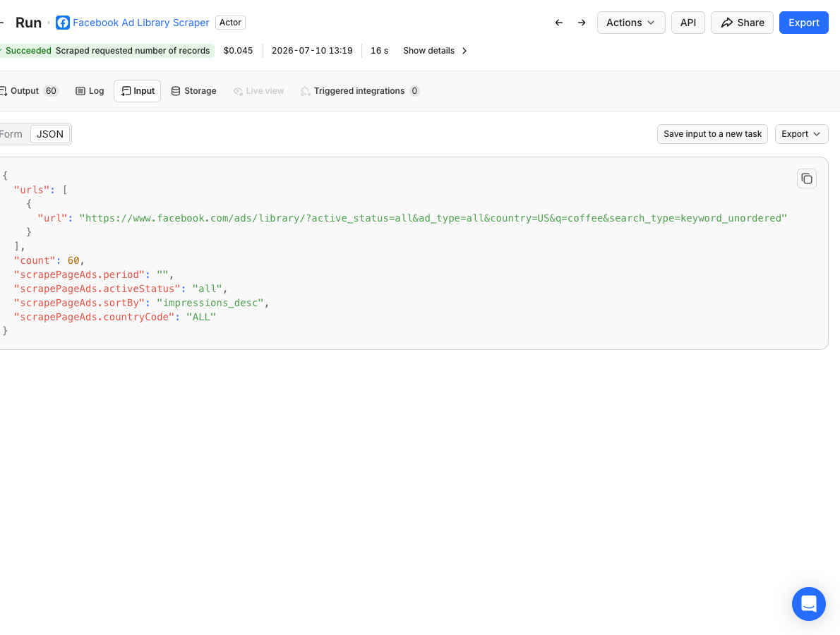The height and width of the screenshot is (635, 840).
Task: Select the Input tab
Action: 137,91
